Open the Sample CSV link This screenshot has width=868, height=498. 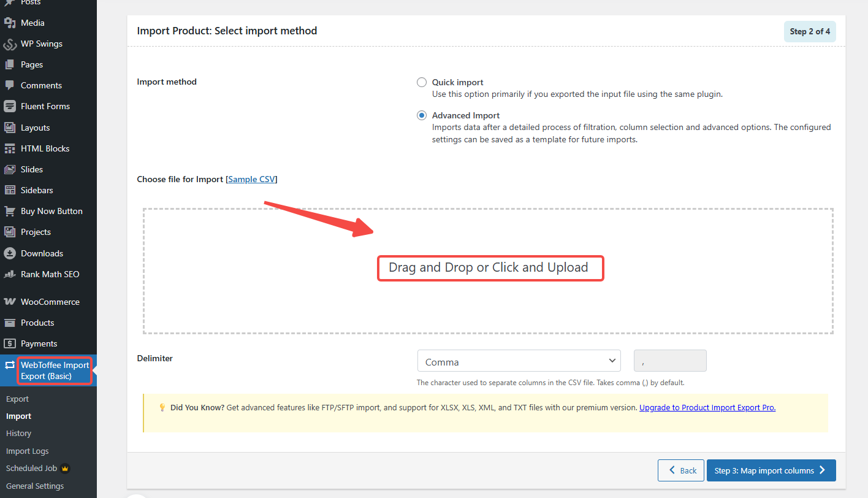click(252, 179)
